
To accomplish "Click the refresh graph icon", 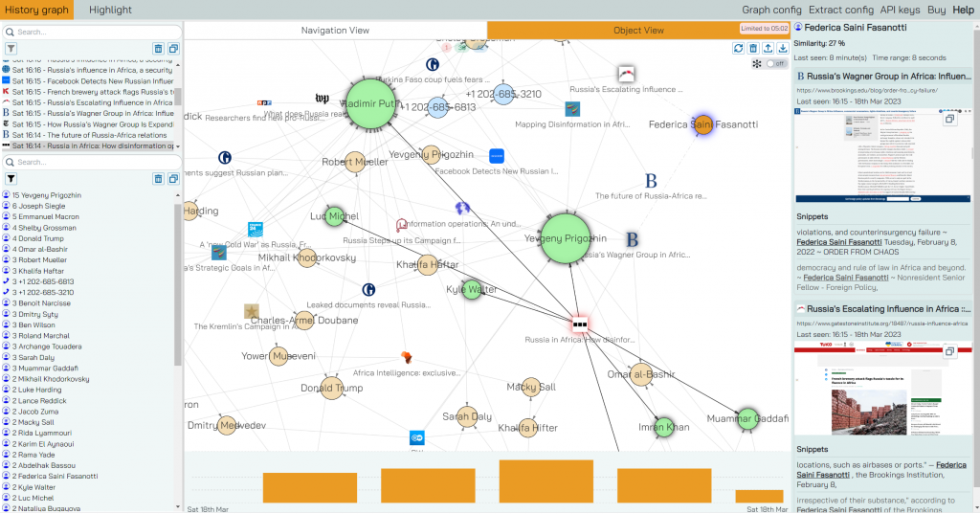I will click(738, 48).
